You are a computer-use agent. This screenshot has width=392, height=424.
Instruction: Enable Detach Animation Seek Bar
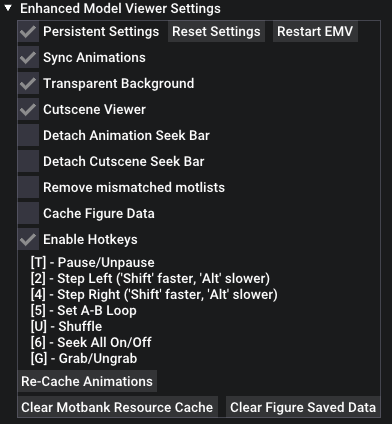[28, 136]
